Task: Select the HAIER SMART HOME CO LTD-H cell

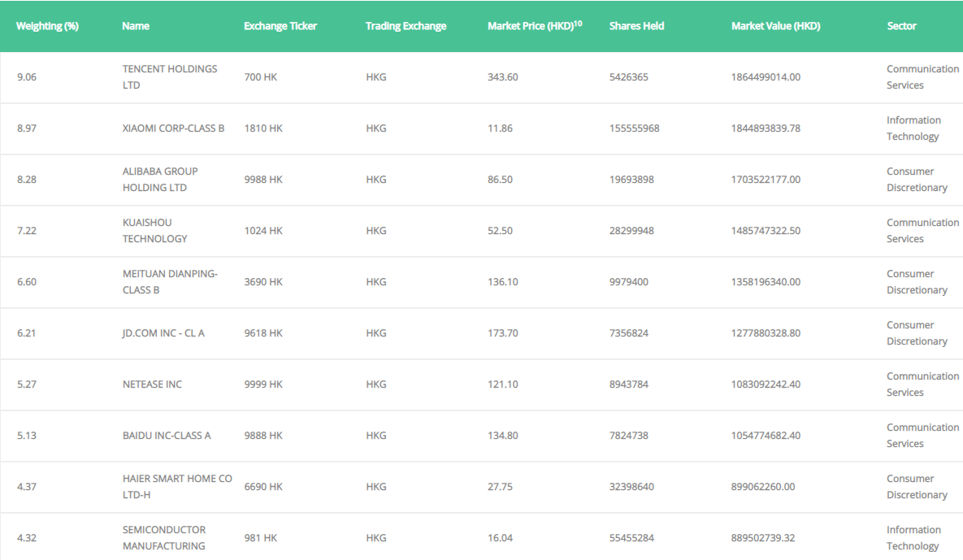Action: coord(177,486)
